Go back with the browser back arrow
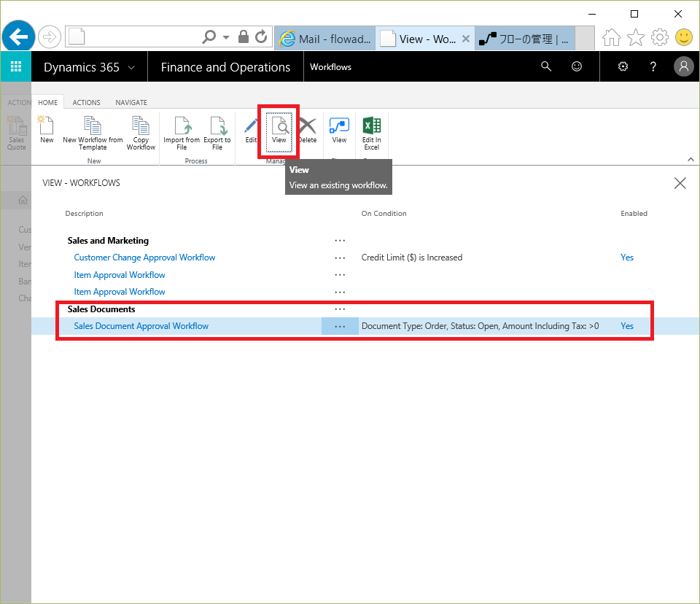 coord(18,37)
